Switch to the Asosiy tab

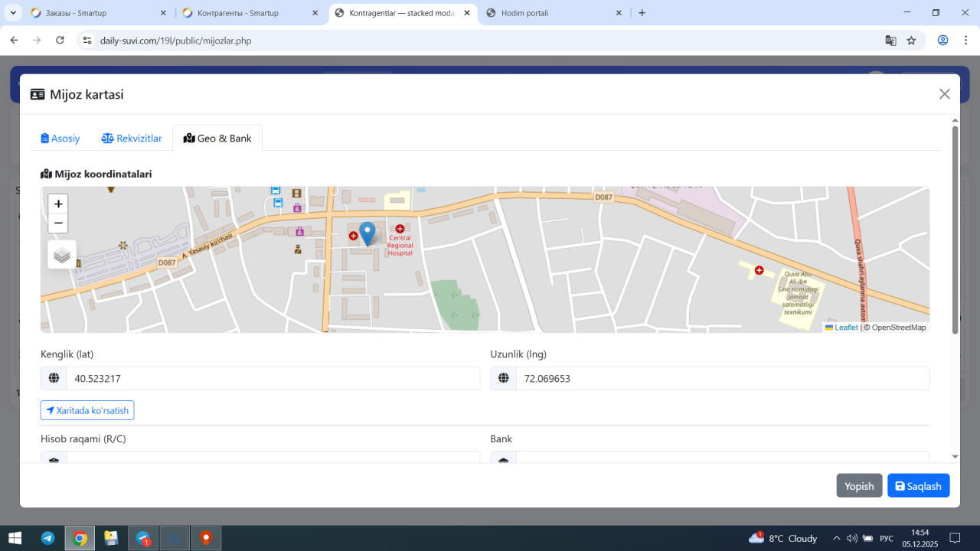coord(60,139)
